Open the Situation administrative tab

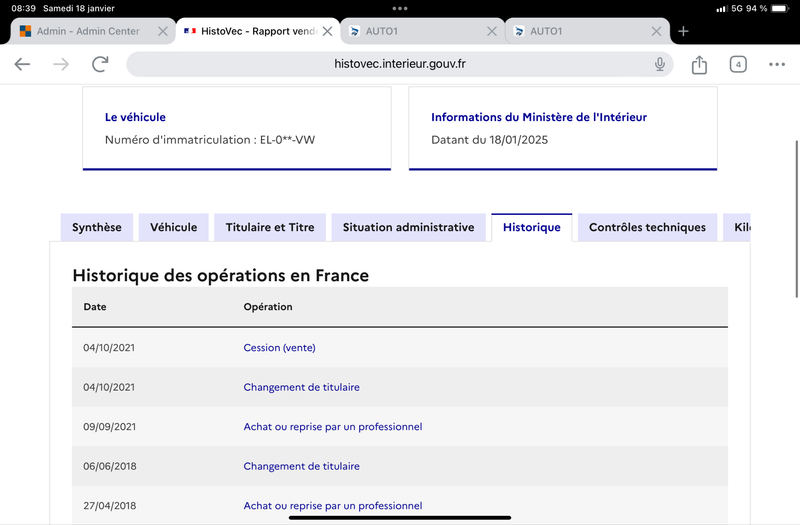(x=409, y=228)
